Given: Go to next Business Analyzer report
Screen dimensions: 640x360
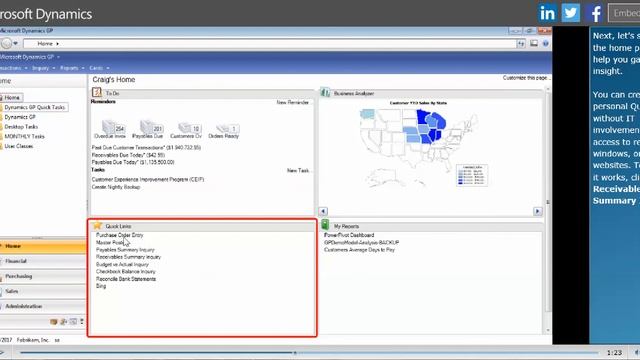Looking at the screenshot, I should [x=538, y=211].
